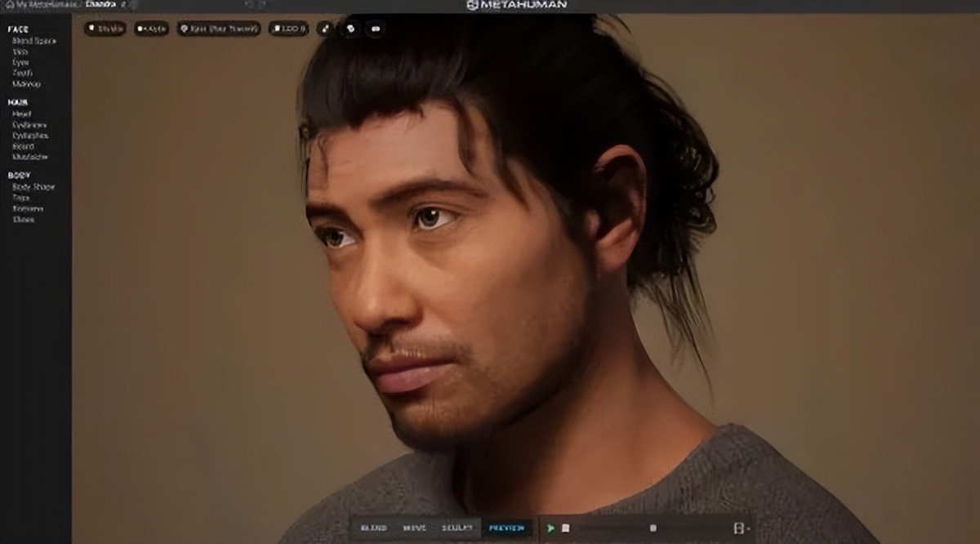Select Eyes under Face section
Screen dimensions: 980x544
pos(20,62)
